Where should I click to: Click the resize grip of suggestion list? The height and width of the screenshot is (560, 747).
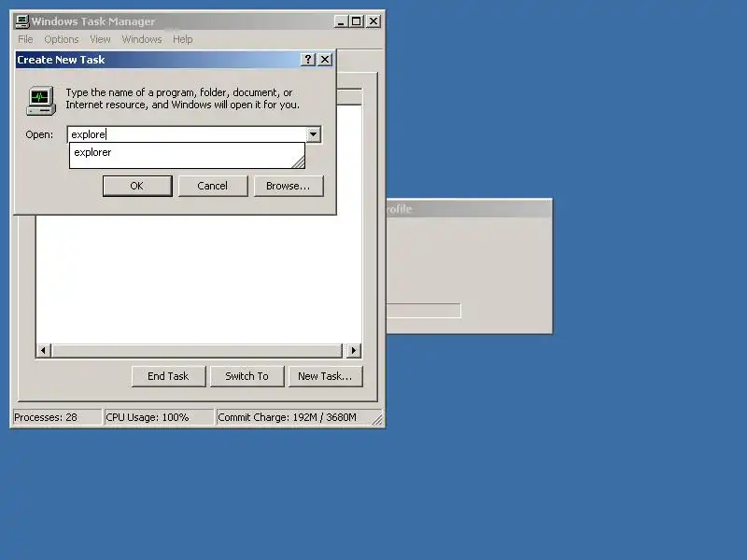[x=299, y=162]
